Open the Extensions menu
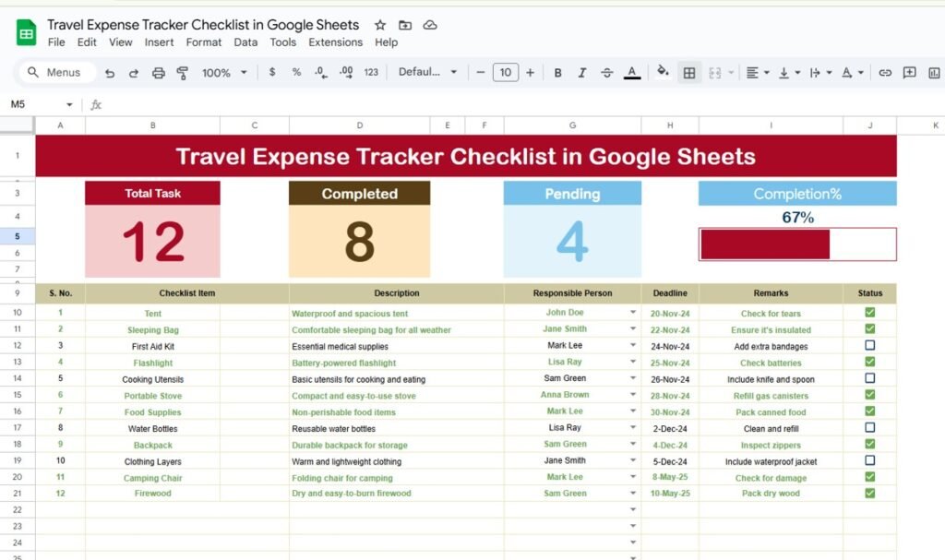 336,42
